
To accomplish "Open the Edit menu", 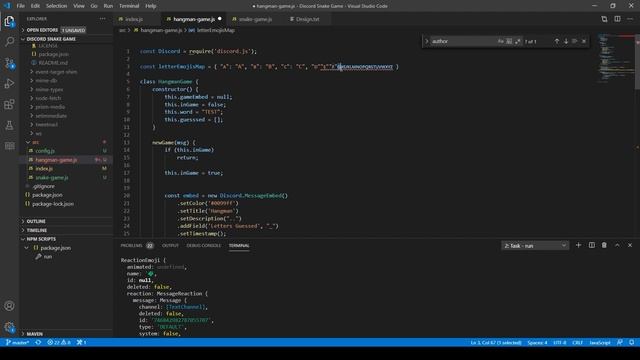I will coord(36,6).
